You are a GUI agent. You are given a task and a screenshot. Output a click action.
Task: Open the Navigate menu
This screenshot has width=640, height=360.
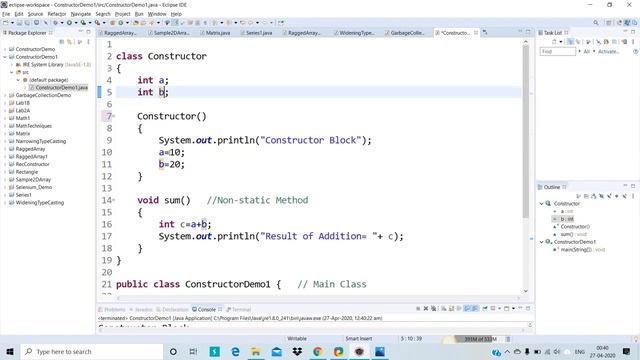point(81,14)
